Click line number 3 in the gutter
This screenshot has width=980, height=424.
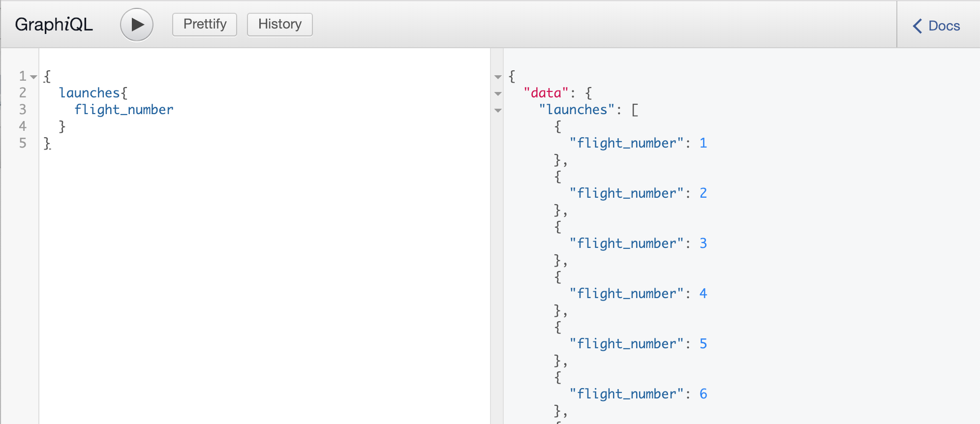[23, 110]
